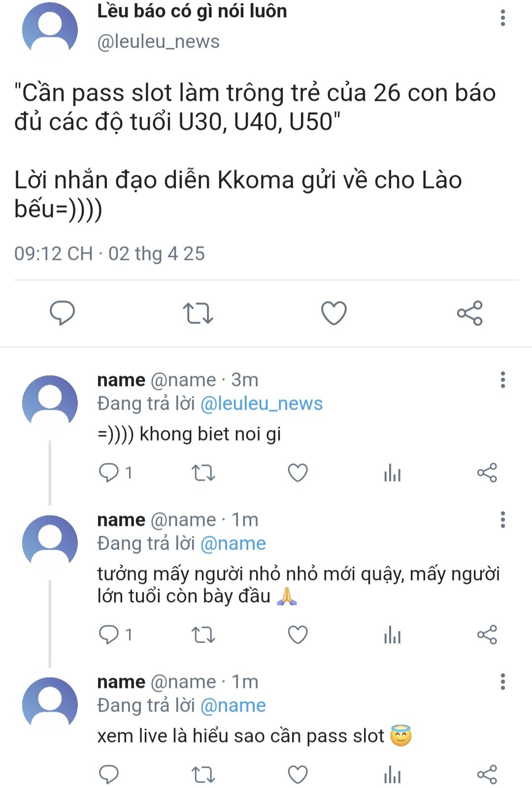Open the avatar of the 'xem live' replier
532x788 pixels.
coord(50,705)
